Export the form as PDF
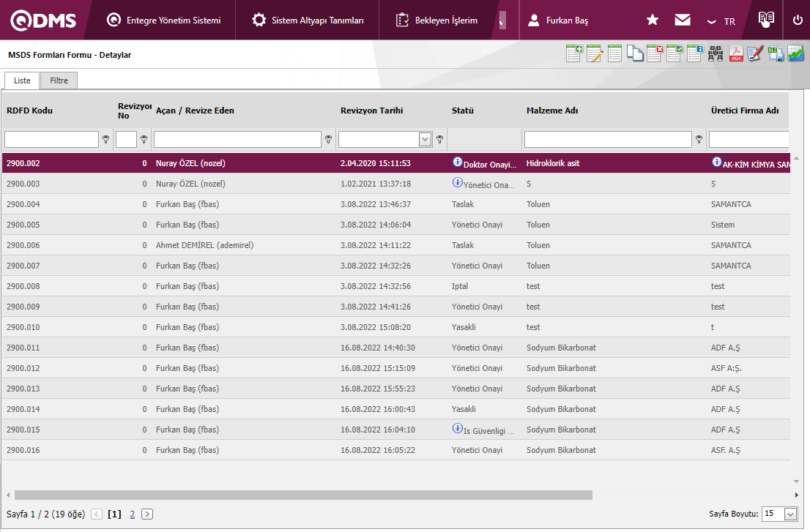Image resolution: width=810 pixels, height=532 pixels. click(735, 54)
